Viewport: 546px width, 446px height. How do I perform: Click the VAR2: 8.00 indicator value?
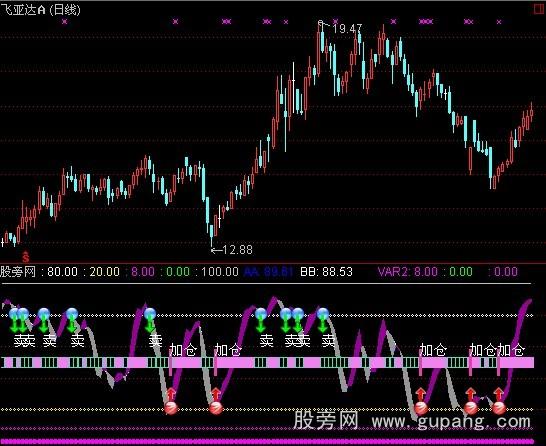[x=407, y=272]
